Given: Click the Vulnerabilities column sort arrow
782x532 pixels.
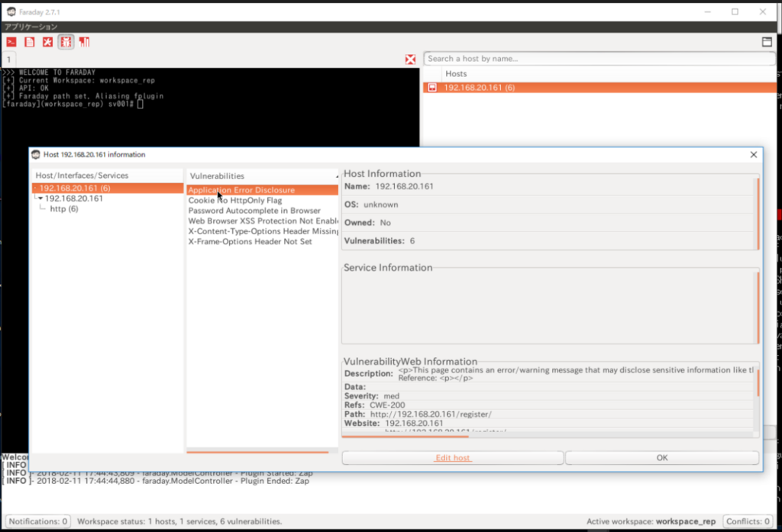Looking at the screenshot, I should (337, 176).
